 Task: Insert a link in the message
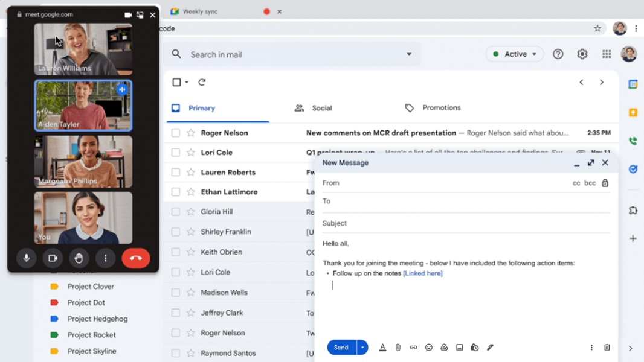tap(413, 348)
